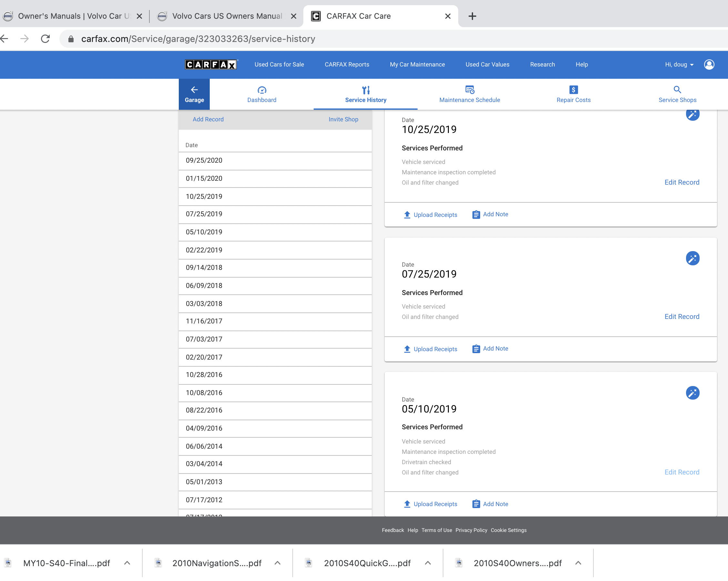Open the 2010NavigationS.pdf downloaded file
728x581 pixels.
[217, 563]
